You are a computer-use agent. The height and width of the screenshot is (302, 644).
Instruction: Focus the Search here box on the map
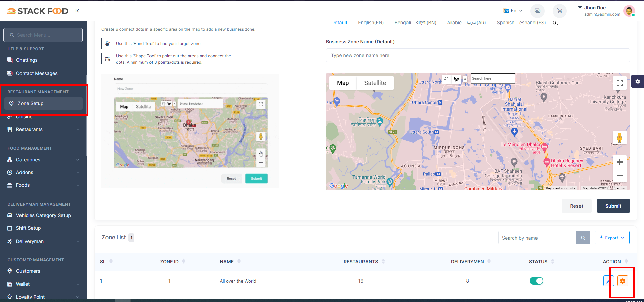click(493, 78)
